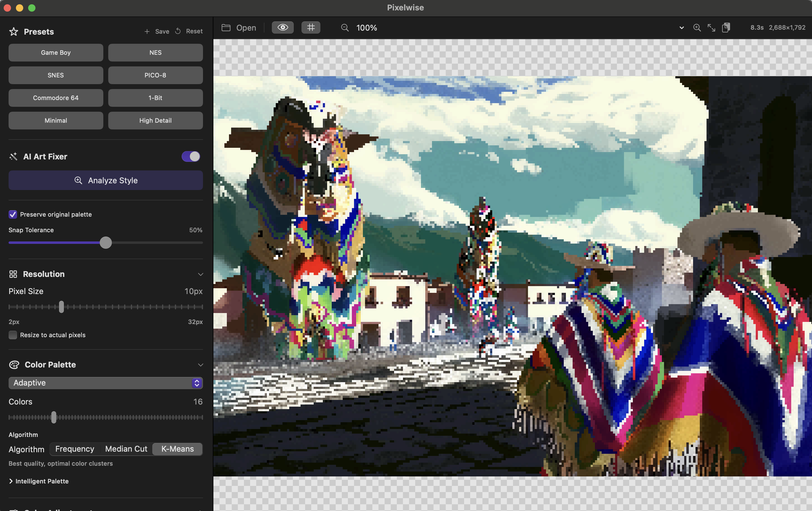Select the Frequency algorithm
812x511 pixels.
pyautogui.click(x=75, y=449)
